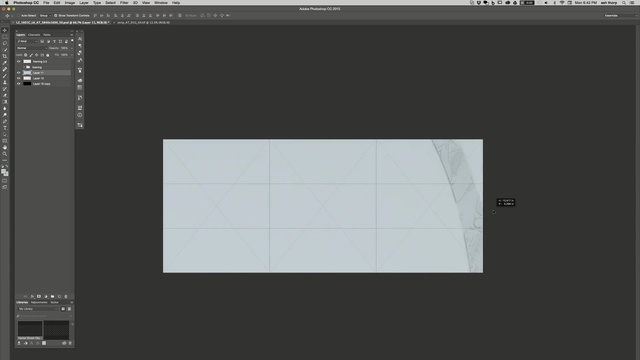Toggle Show Transform Controls checkbox
Image resolution: width=640 pixels, height=360 pixels.
tap(56, 16)
